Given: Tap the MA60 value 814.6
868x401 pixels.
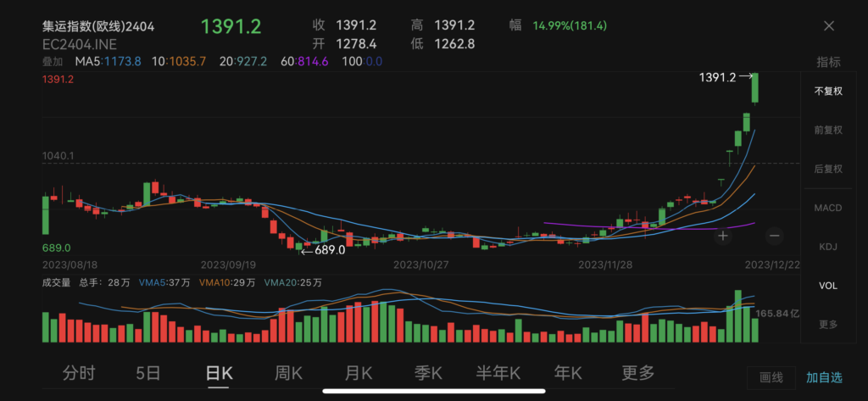Looking at the screenshot, I should 313,62.
